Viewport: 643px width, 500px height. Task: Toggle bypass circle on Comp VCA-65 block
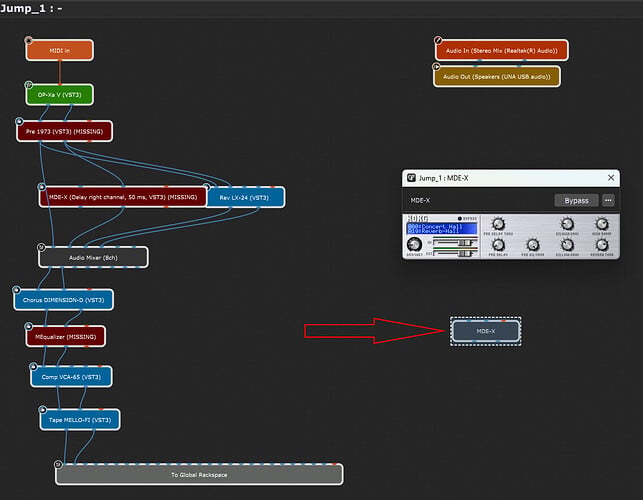click(34, 366)
